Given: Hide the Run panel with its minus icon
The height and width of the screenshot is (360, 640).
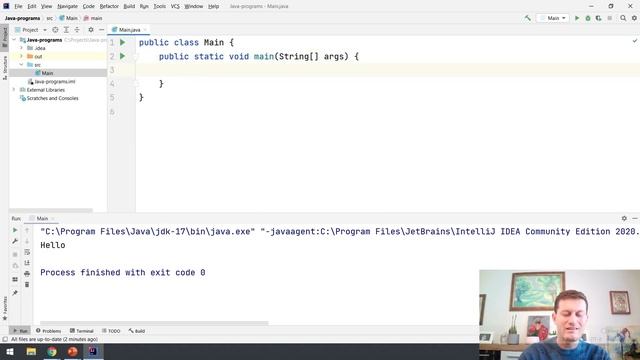Looking at the screenshot, I should click(635, 218).
